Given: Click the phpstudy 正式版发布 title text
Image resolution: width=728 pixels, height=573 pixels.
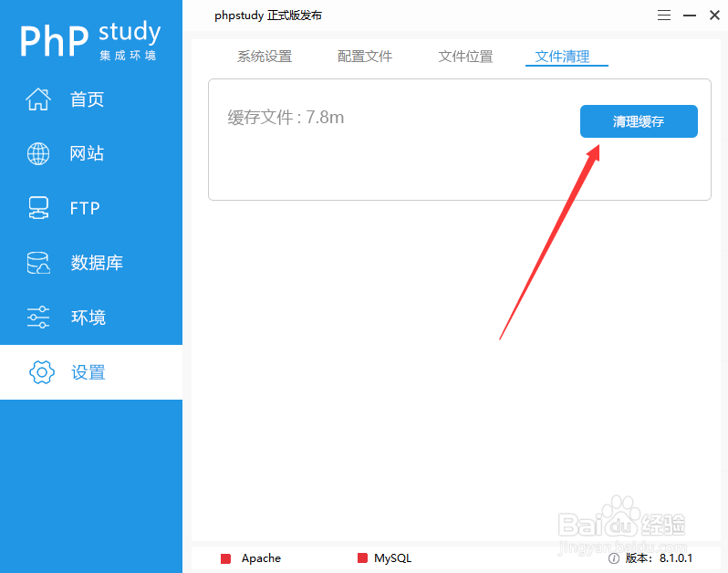Looking at the screenshot, I should pyautogui.click(x=268, y=16).
